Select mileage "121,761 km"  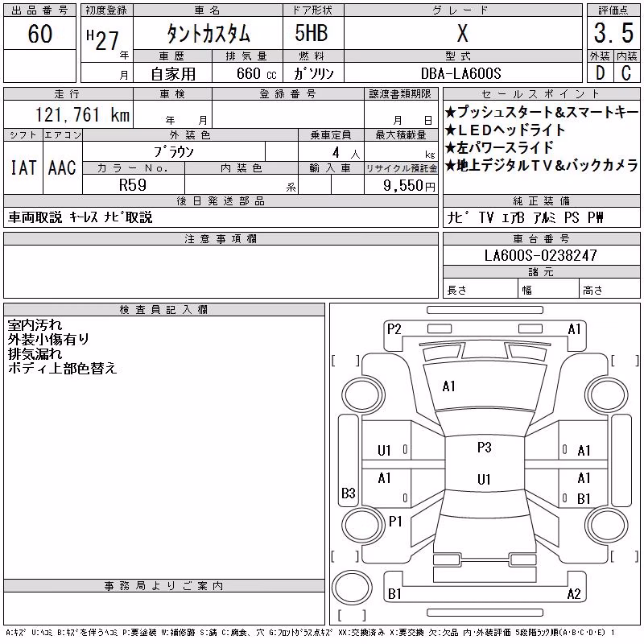pyautogui.click(x=82, y=115)
